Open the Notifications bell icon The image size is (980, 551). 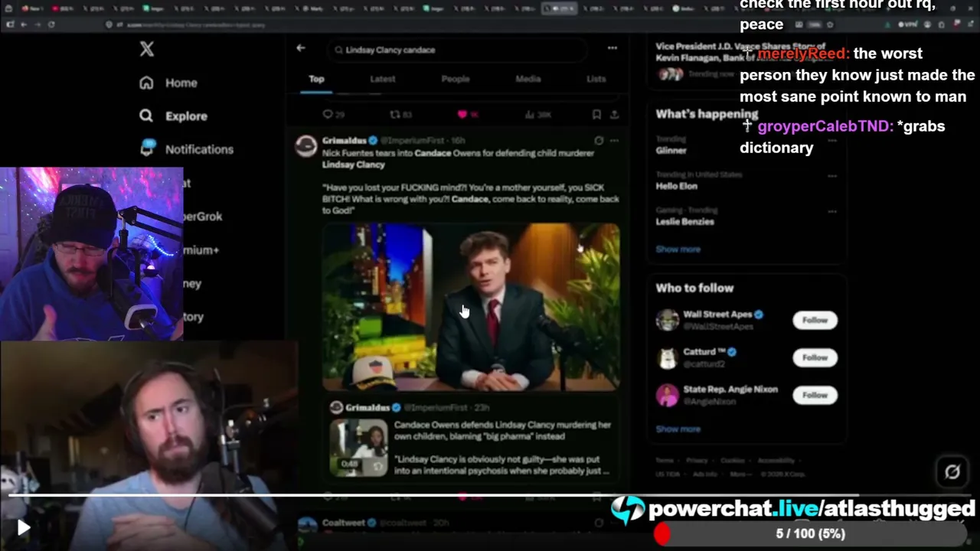148,148
